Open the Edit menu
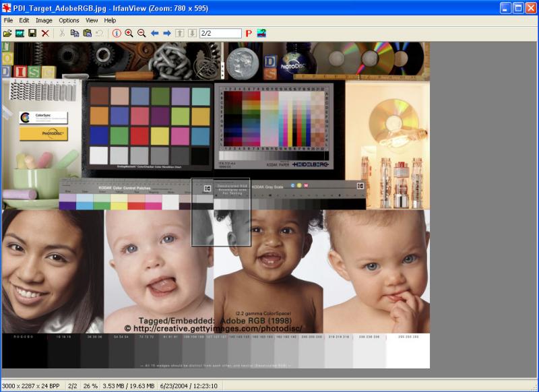This screenshot has width=539, height=392. click(24, 20)
